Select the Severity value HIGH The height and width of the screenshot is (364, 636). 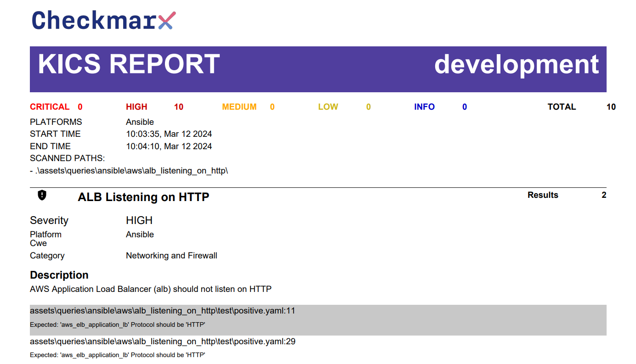[139, 220]
